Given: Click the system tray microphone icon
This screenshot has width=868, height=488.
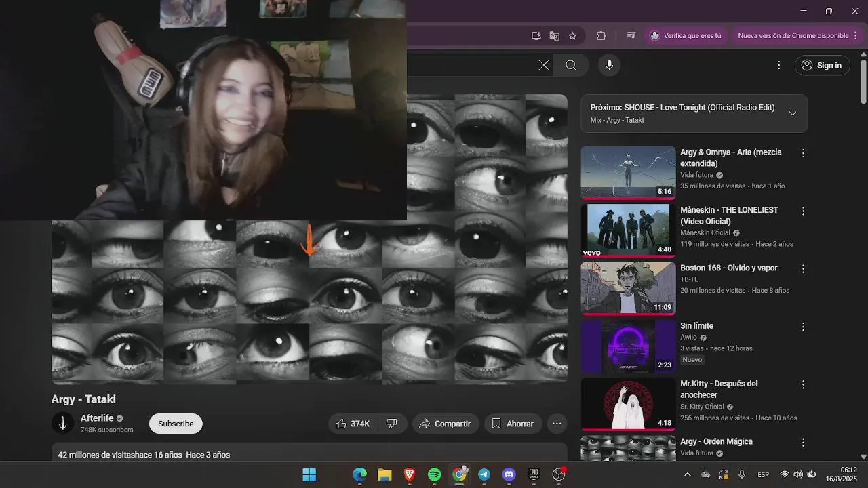Looking at the screenshot, I should coord(742,474).
